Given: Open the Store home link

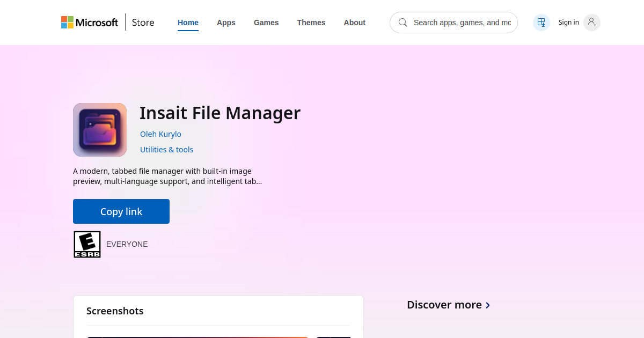Looking at the screenshot, I should 143,23.
